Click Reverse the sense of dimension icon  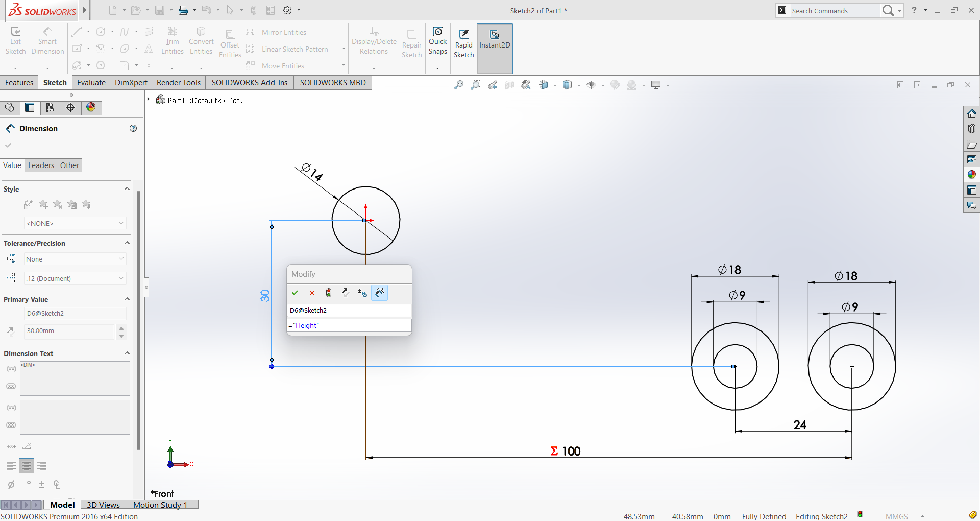click(346, 293)
